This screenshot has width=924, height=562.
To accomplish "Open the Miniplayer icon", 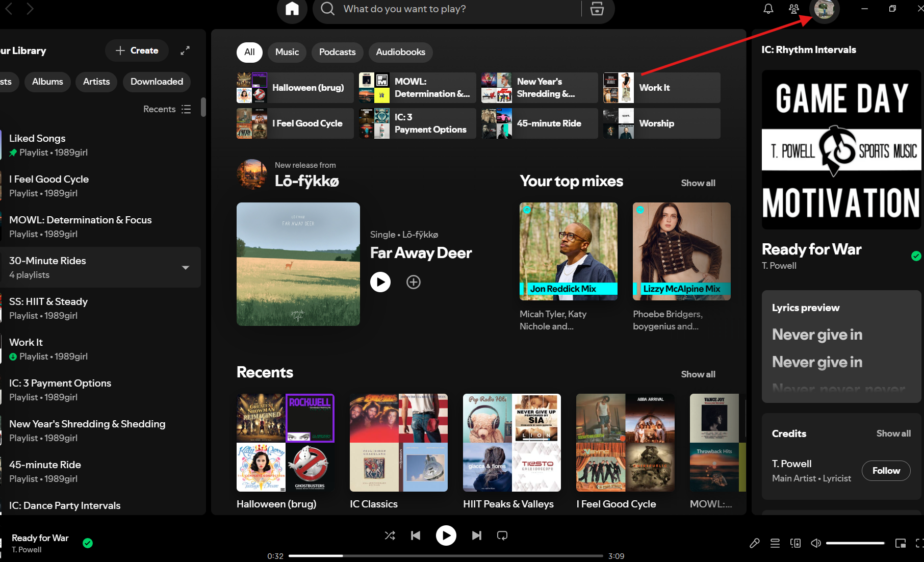I will [901, 543].
